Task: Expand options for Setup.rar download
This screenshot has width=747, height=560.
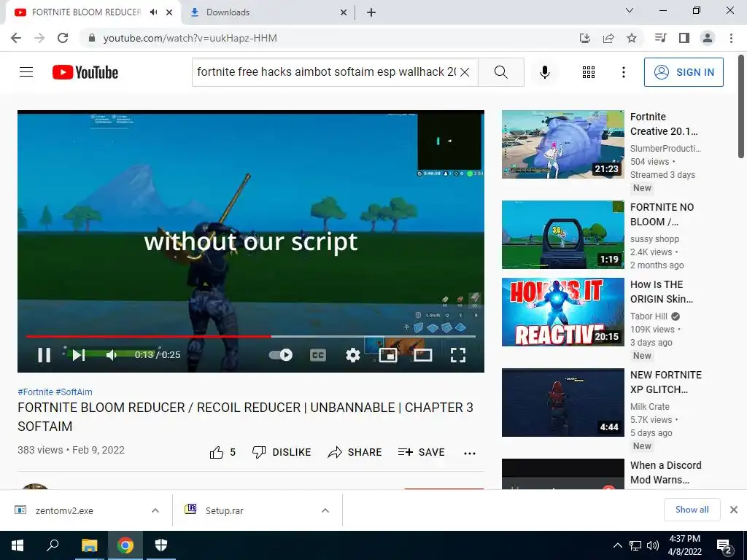Action: pyautogui.click(x=325, y=510)
